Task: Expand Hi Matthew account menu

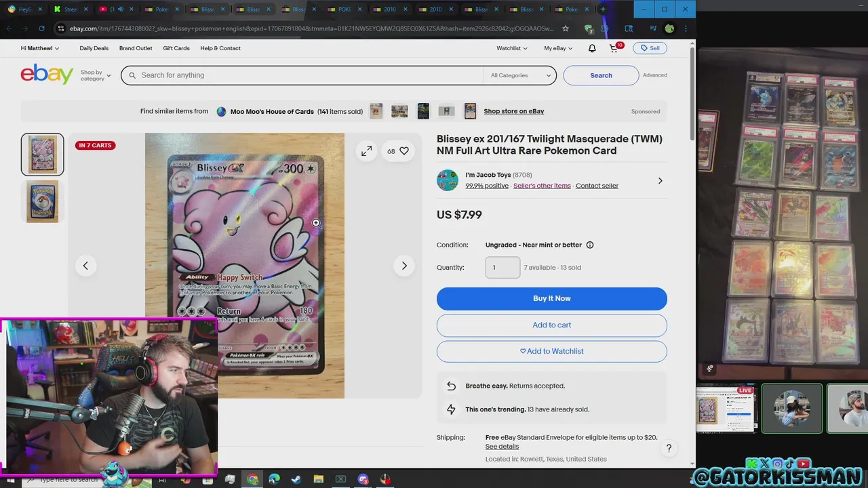Action: pyautogui.click(x=40, y=48)
